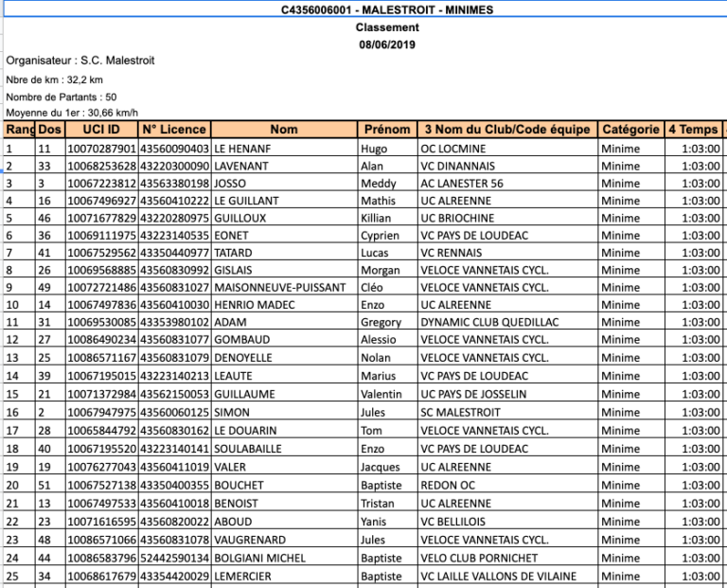This screenshot has height=588, width=727.
Task: Click the 'UCI ID' column header
Action: (x=101, y=130)
